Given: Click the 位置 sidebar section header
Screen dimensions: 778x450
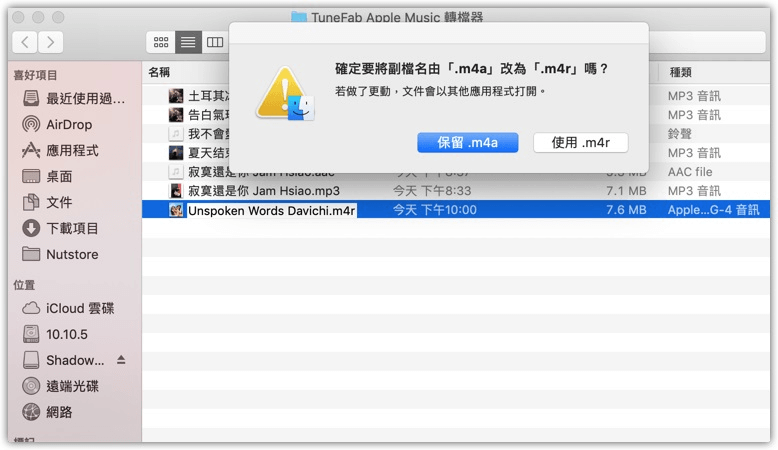Looking at the screenshot, I should tap(24, 285).
